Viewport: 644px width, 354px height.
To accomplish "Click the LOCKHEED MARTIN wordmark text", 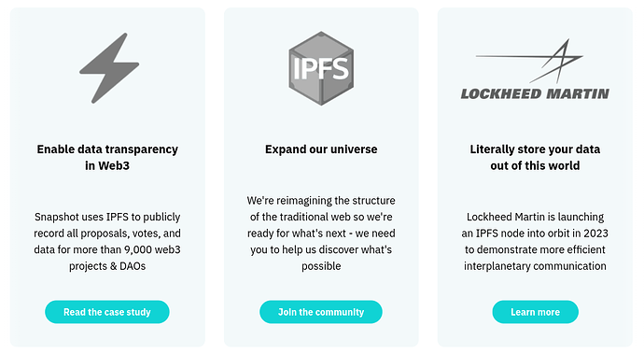I will pos(535,93).
